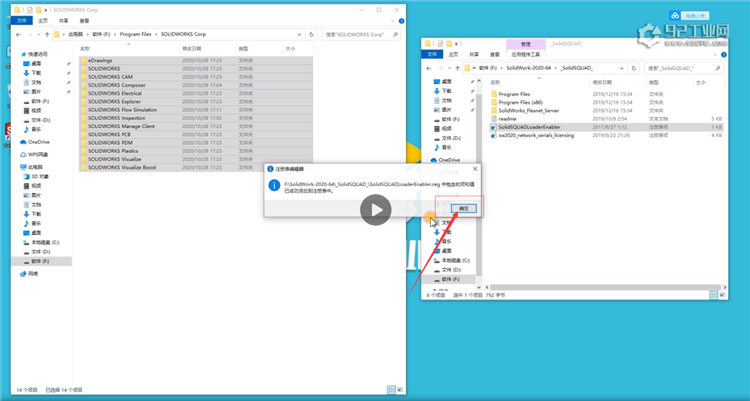This screenshot has width=750, height=401.
Task: Go up one level in the SOLIDWORKS Corp window
Action: [47, 34]
